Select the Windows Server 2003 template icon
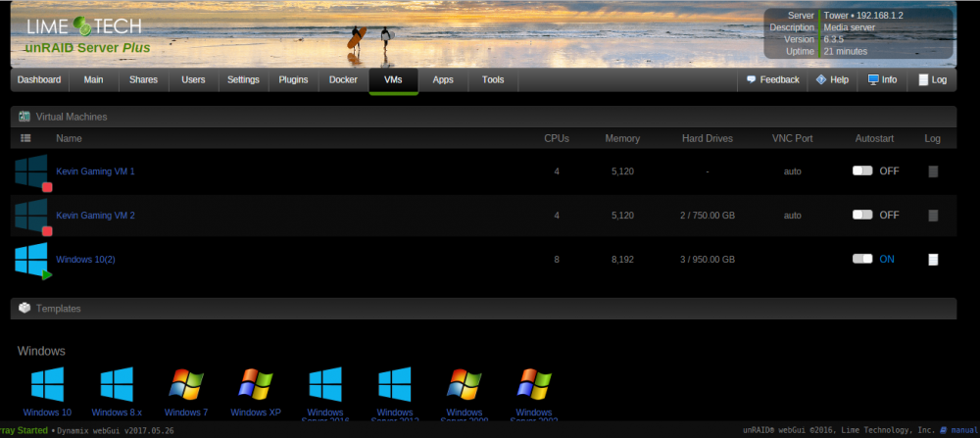The height and width of the screenshot is (438, 980). [534, 384]
